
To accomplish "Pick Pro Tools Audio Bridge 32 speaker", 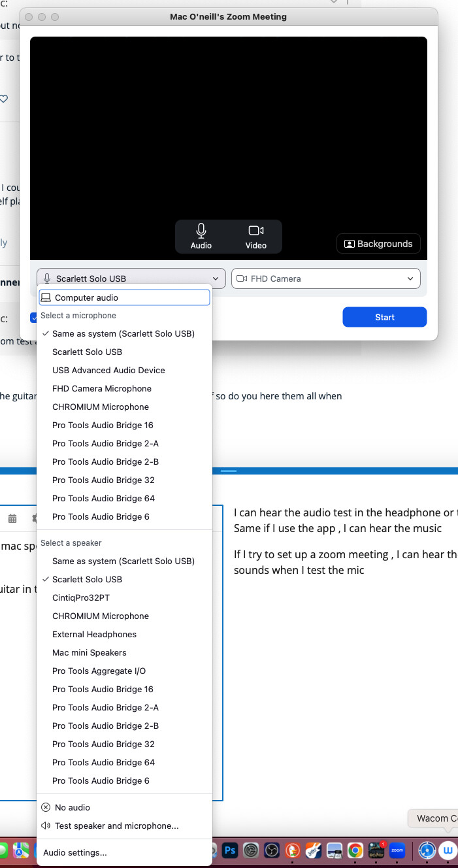I will tap(124, 744).
